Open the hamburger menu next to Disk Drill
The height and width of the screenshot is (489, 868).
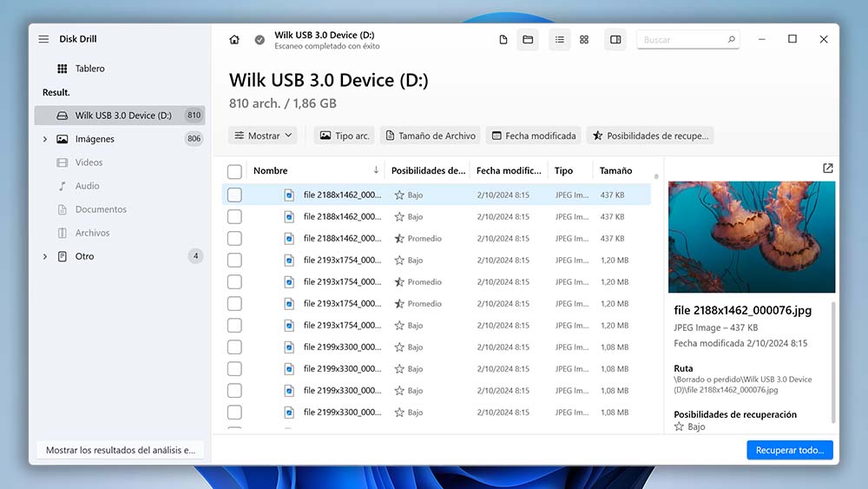(43, 39)
